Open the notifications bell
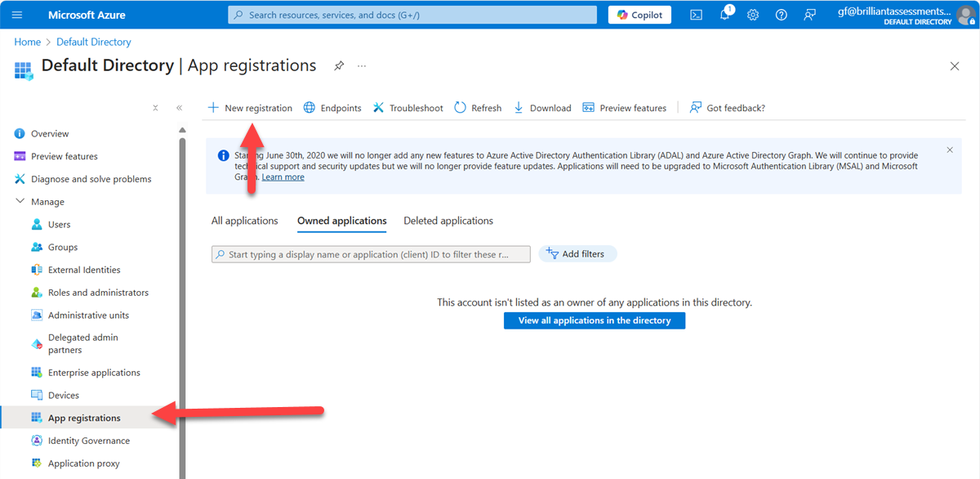 (724, 15)
